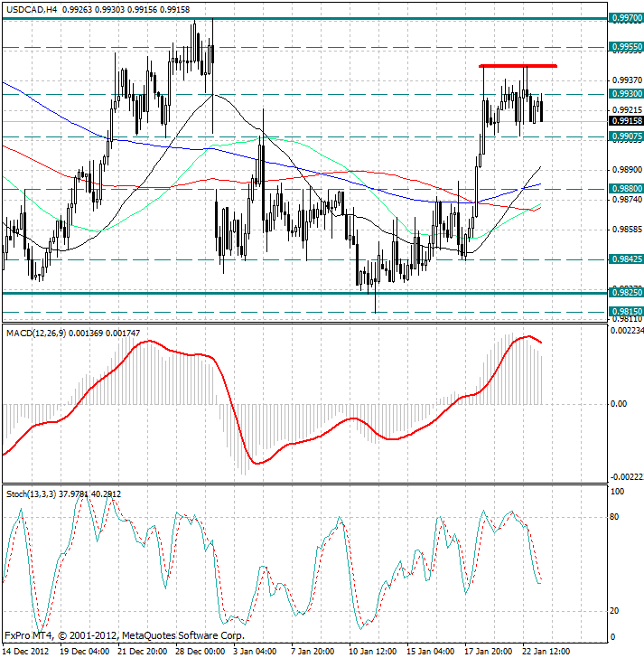This screenshot has height=658, width=644.
Task: Click the 15 Jan 04:00 date label
Action: [x=431, y=652]
